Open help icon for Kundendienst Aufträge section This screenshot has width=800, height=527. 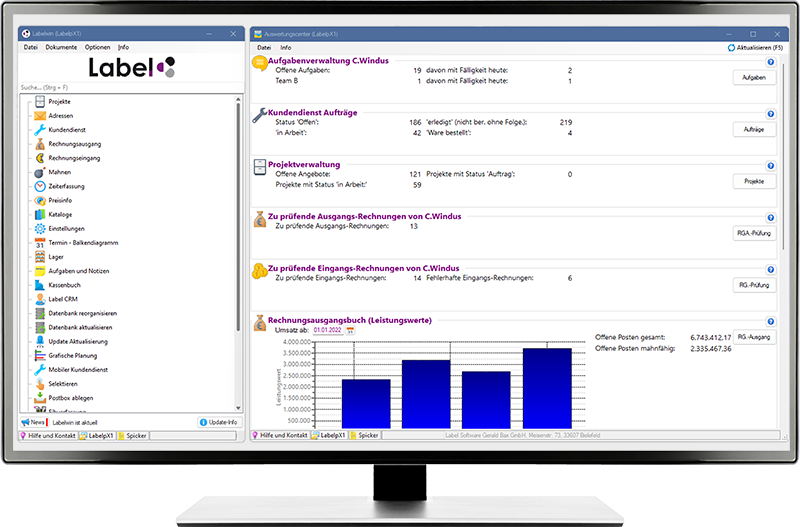pyautogui.click(x=770, y=114)
